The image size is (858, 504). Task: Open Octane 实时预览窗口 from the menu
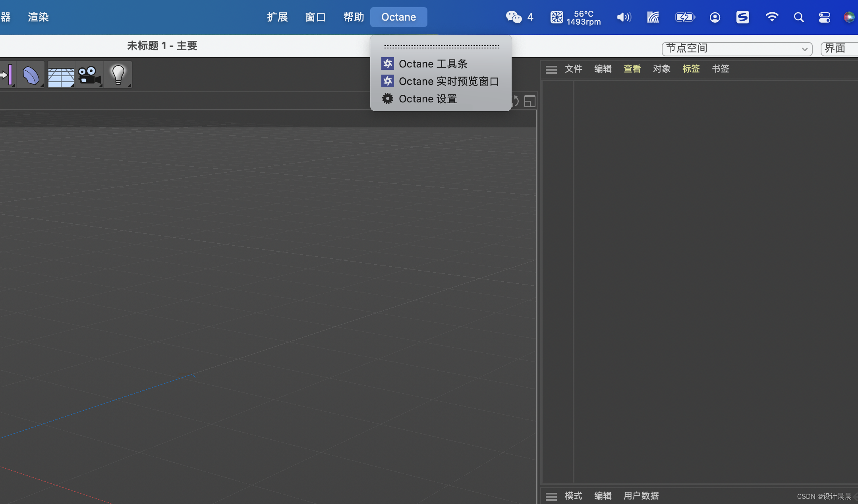(448, 81)
